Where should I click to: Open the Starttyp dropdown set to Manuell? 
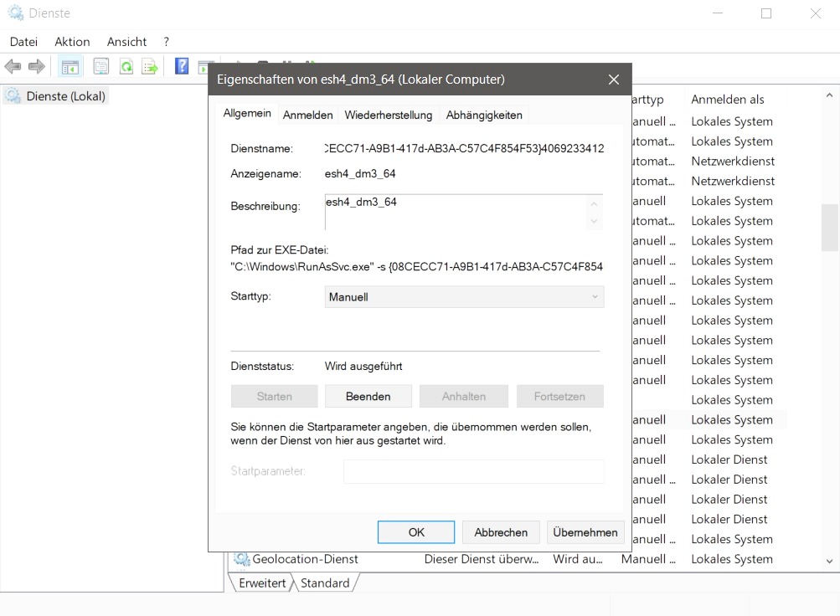pos(464,297)
